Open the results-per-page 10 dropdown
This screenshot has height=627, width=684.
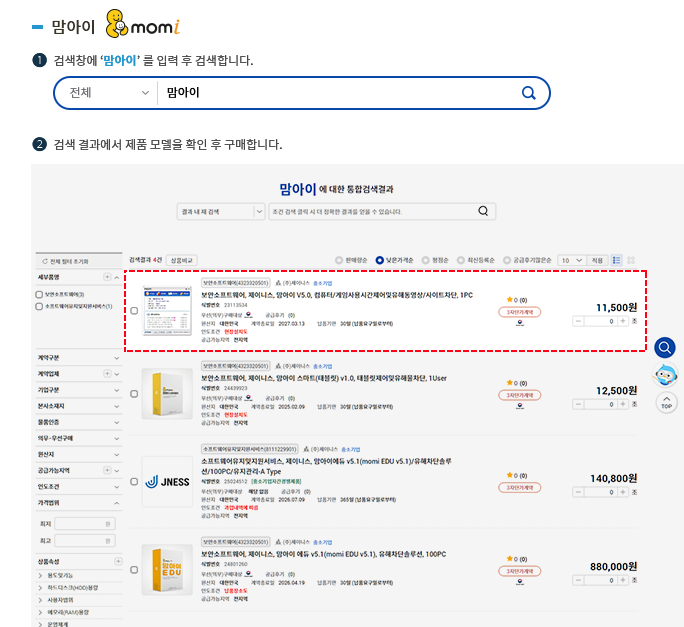[x=572, y=260]
